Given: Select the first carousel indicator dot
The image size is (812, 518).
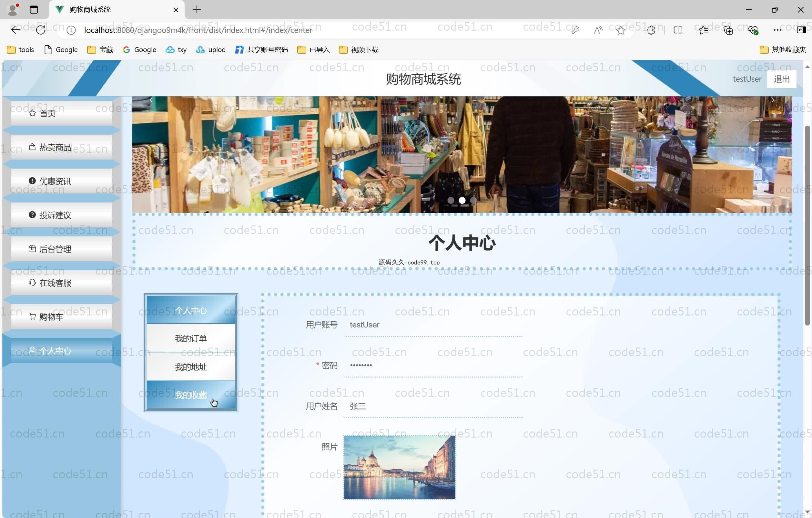Looking at the screenshot, I should click(451, 200).
